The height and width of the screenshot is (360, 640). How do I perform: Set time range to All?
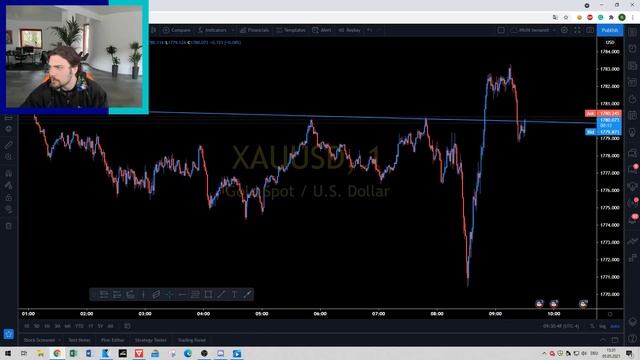pyautogui.click(x=110, y=326)
